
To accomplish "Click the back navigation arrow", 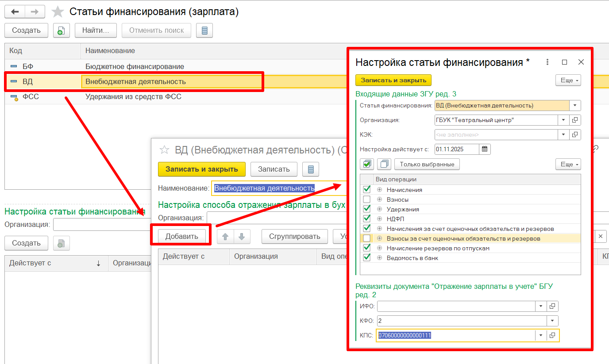I will pyautogui.click(x=15, y=12).
